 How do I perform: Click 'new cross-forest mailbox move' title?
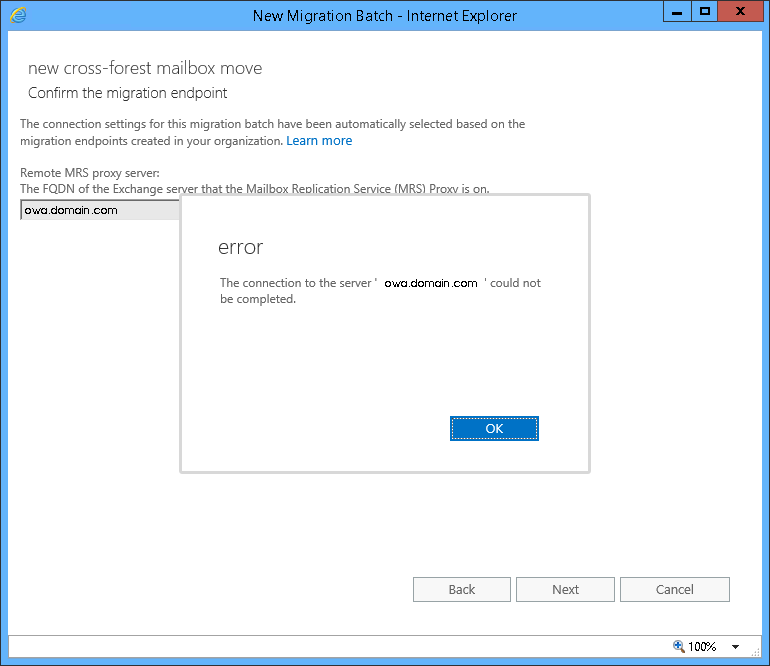click(x=145, y=68)
